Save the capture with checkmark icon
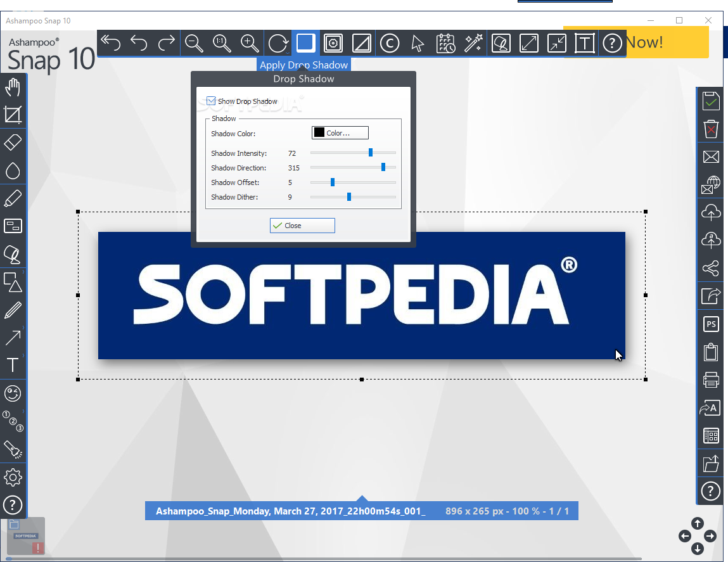This screenshot has height=562, width=728. [x=711, y=101]
